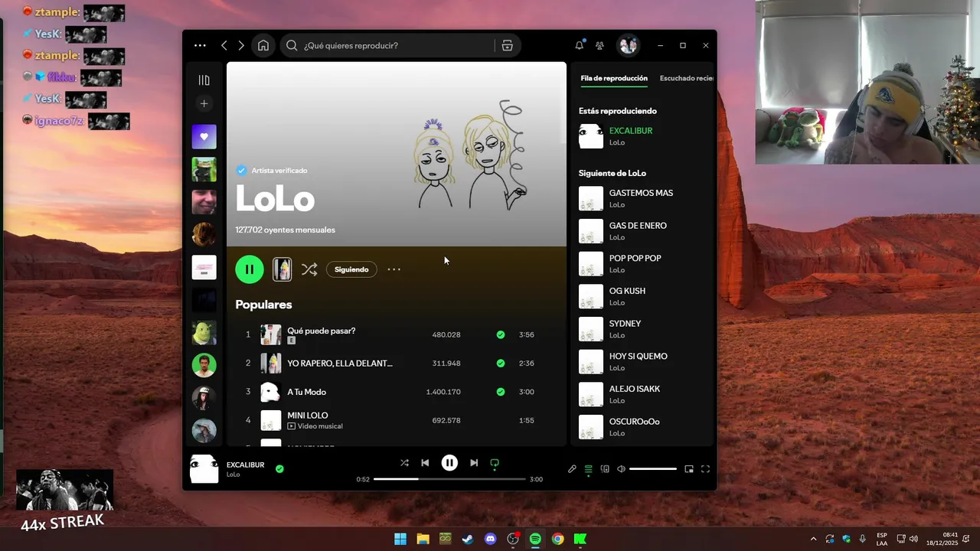Open the user profile avatar menu
Viewport: 980px width, 551px height.
pos(629,45)
